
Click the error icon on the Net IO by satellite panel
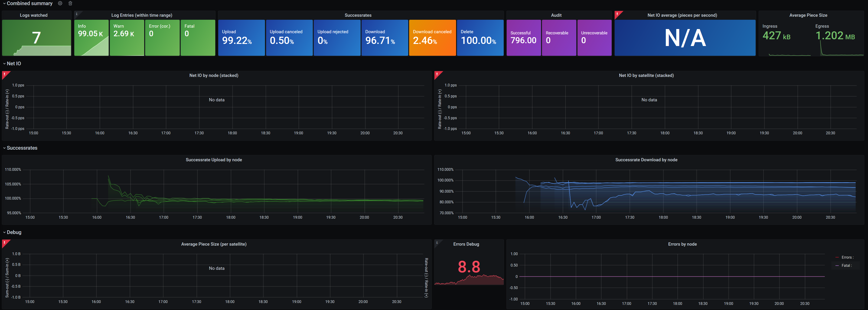pyautogui.click(x=437, y=74)
